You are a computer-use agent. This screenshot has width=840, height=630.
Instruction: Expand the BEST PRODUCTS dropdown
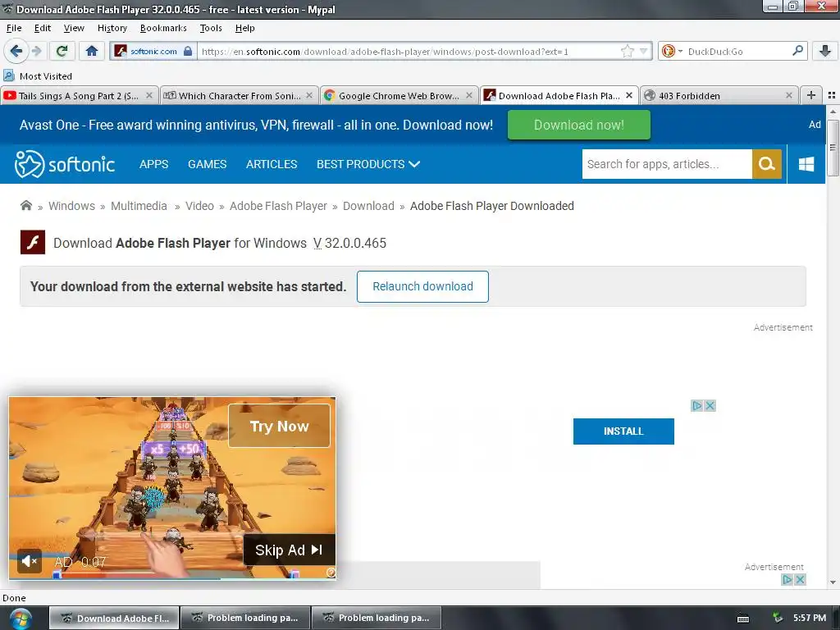click(368, 164)
